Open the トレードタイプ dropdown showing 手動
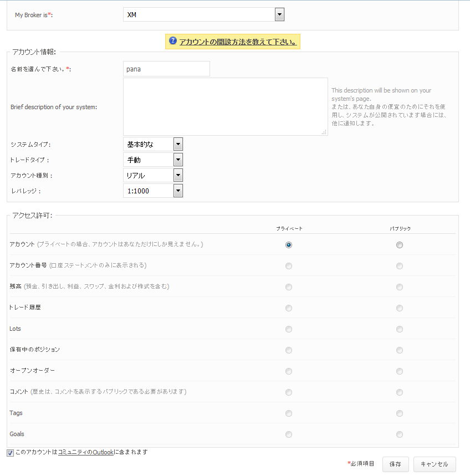Screen dimensions: 470x476 click(x=178, y=160)
